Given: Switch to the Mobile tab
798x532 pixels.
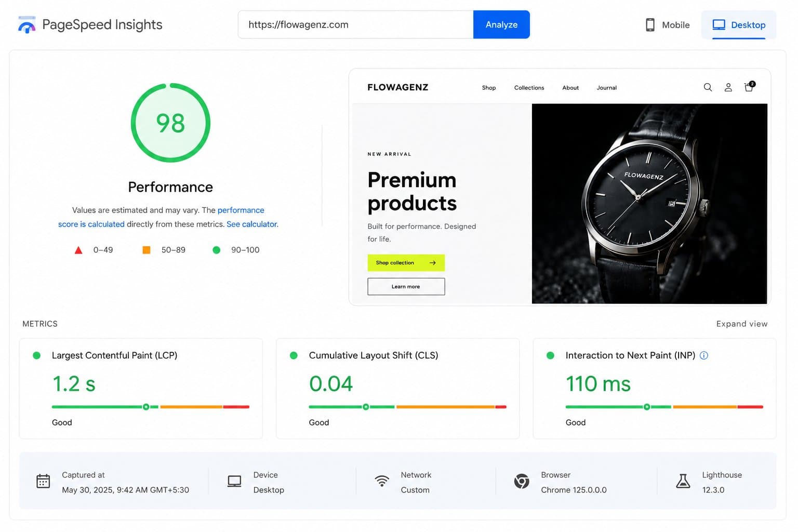Looking at the screenshot, I should 668,25.
